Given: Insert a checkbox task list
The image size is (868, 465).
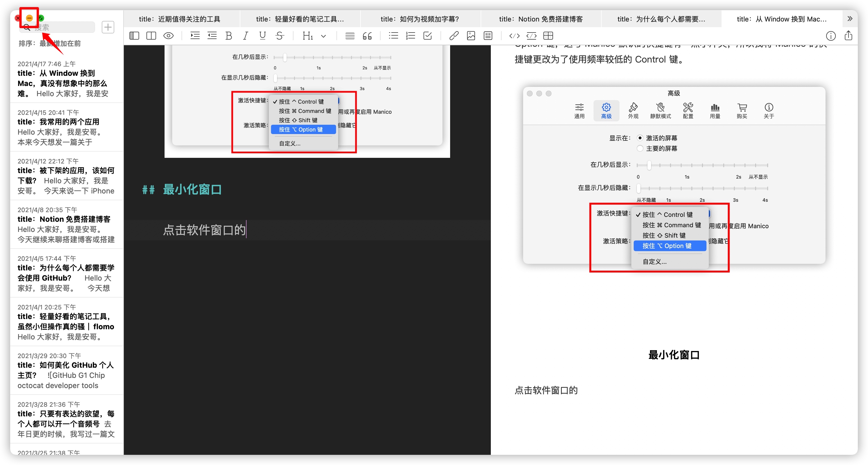Looking at the screenshot, I should (x=427, y=36).
